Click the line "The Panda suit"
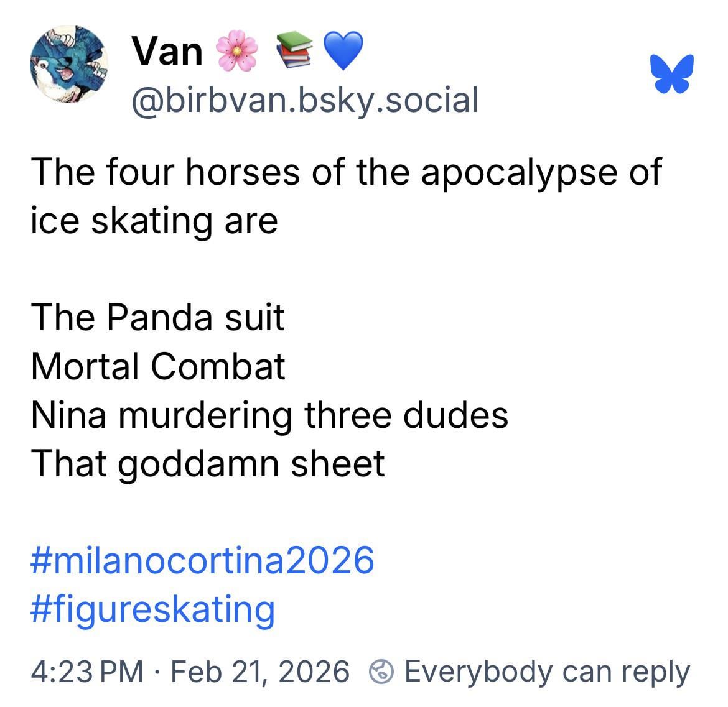This screenshot has width=728, height=707. point(157,317)
